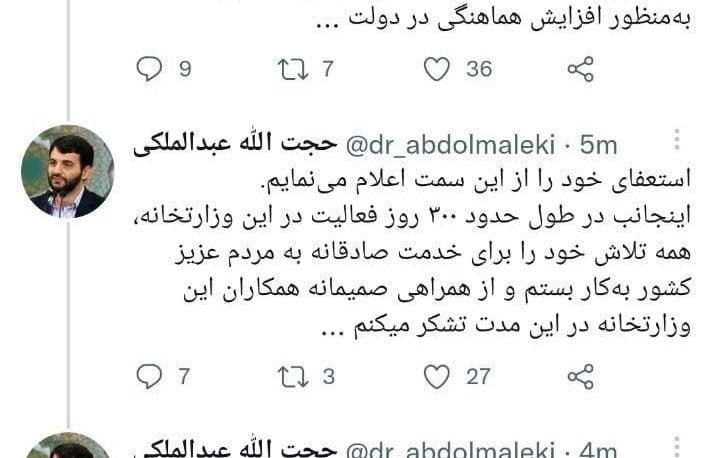Screen dimensions: 712x458
Task: Open the 5m timestamp link
Action: [598, 145]
